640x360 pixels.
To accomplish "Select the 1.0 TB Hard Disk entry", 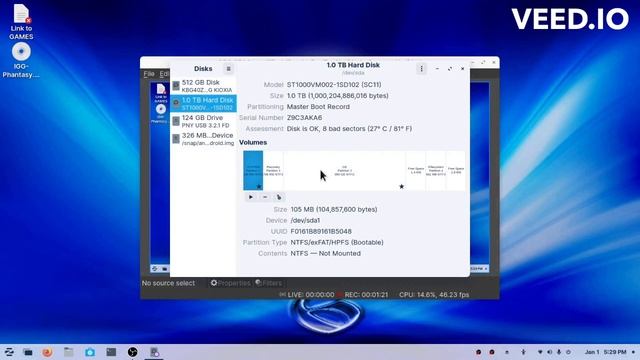I will coord(203,103).
